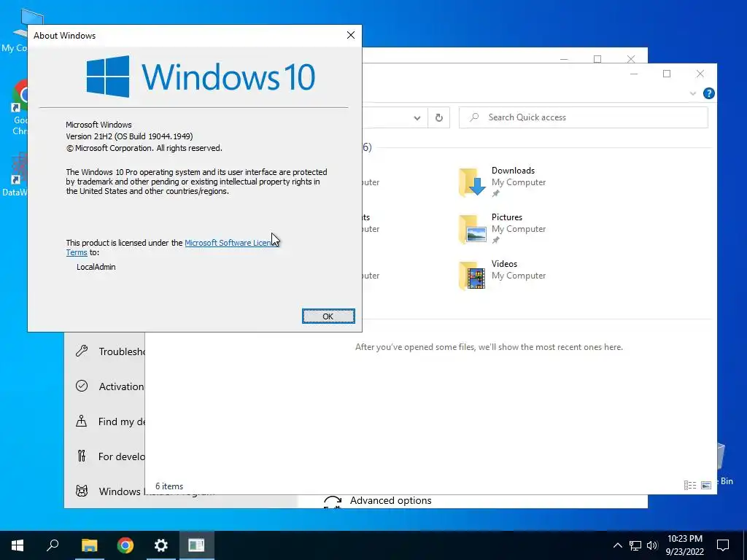The width and height of the screenshot is (747, 560).
Task: Click the Version 21H2 build text
Action: (129, 136)
